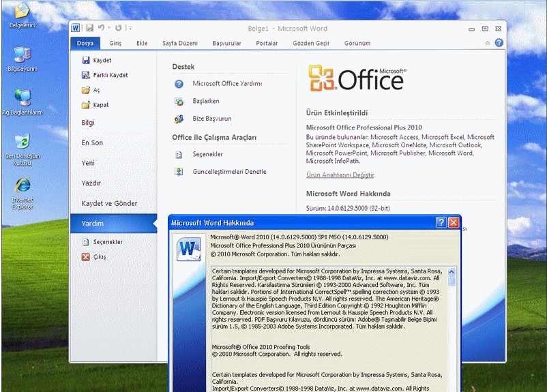
Task: Minimize the Microsoft Word window
Action: point(472,29)
